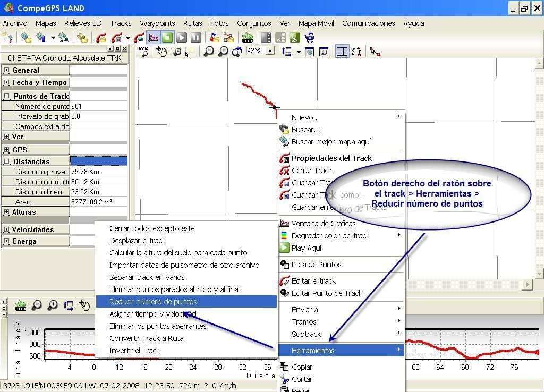Choose Propiedades del Track from context menu

pyautogui.click(x=342, y=158)
